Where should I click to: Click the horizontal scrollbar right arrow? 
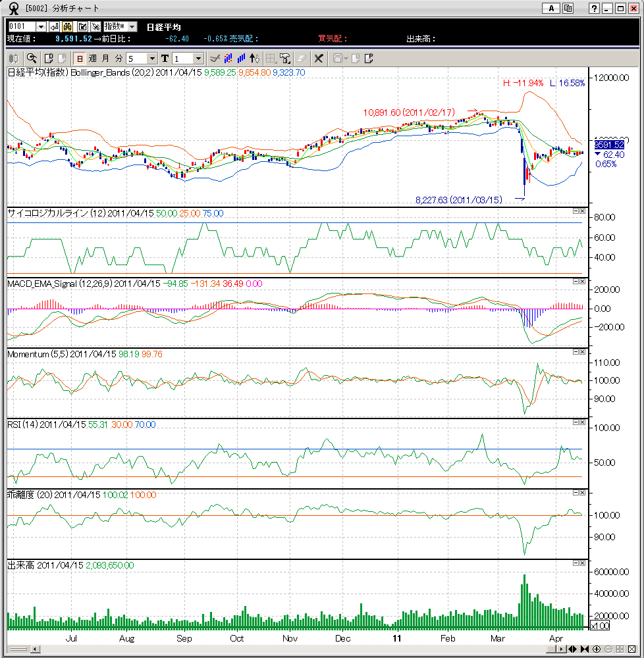coord(561,649)
